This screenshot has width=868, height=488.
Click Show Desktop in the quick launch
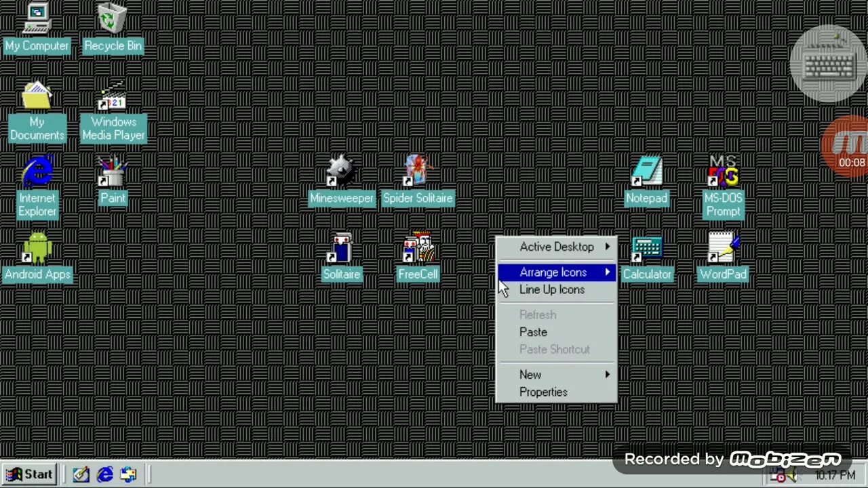pos(81,474)
